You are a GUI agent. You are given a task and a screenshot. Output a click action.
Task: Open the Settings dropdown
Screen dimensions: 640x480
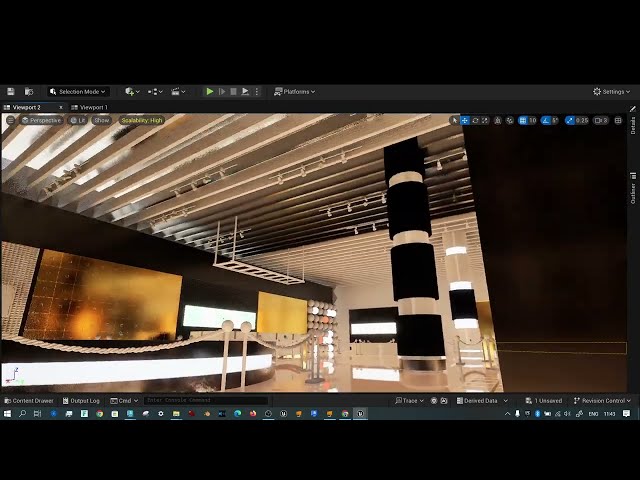point(611,91)
